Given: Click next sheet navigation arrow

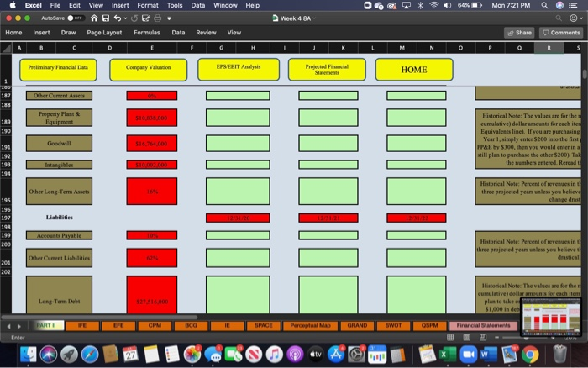Looking at the screenshot, I should point(18,326).
